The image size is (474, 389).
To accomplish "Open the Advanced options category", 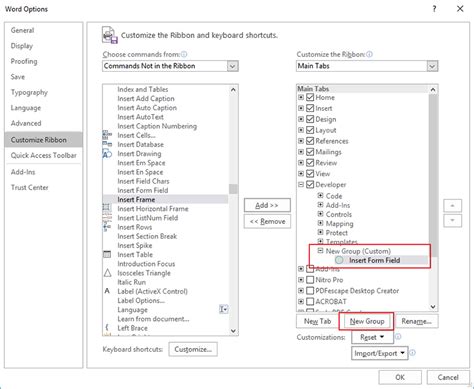I will pos(26,123).
